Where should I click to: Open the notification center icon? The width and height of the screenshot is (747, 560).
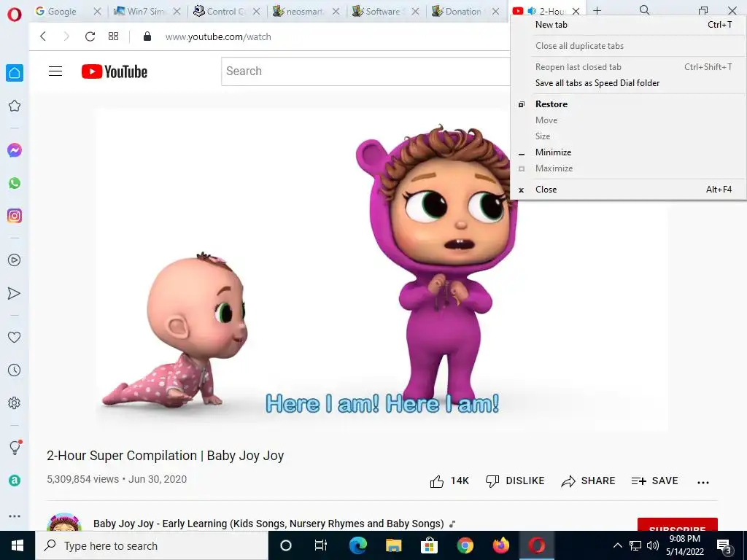(724, 546)
